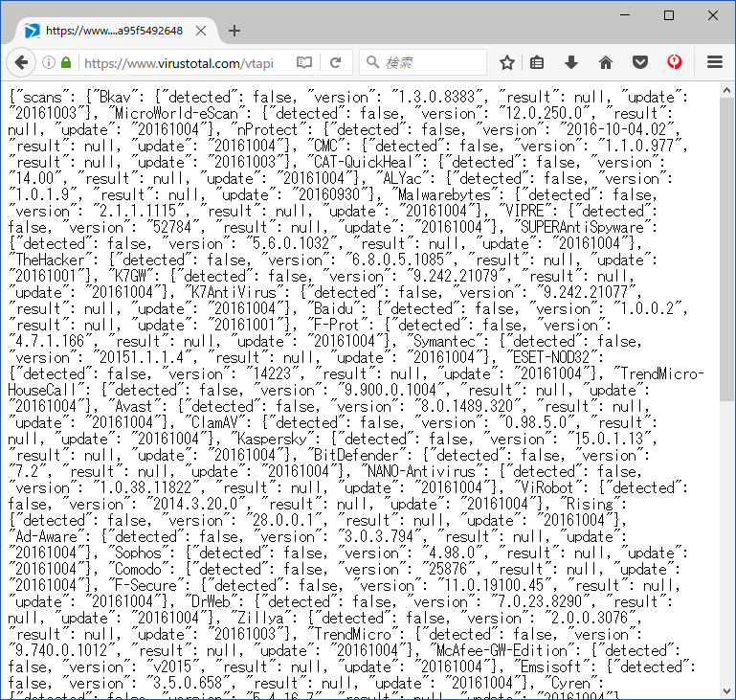736x700 pixels.
Task: Close the VirusTotal tab
Action: pos(201,31)
